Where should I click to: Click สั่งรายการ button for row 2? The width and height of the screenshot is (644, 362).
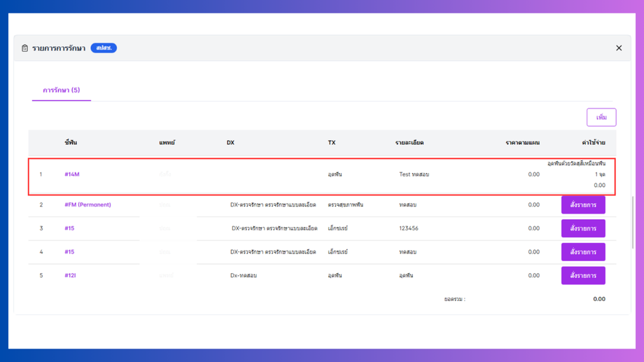[x=583, y=204]
